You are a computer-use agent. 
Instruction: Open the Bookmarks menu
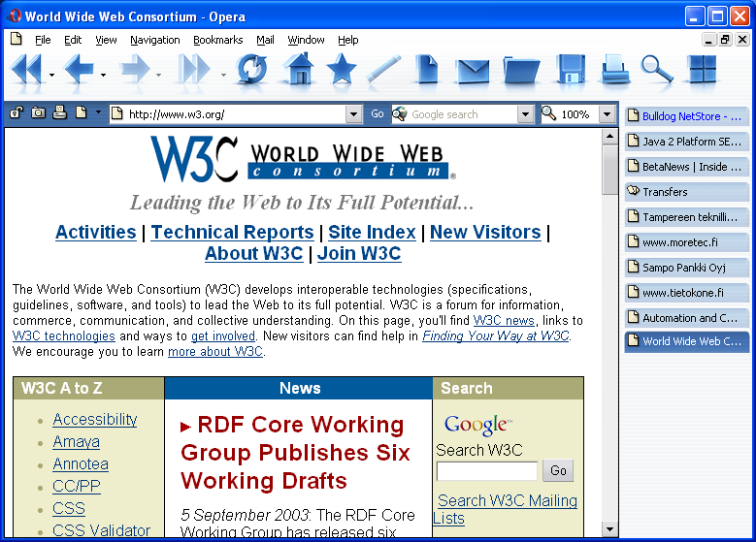tap(218, 40)
